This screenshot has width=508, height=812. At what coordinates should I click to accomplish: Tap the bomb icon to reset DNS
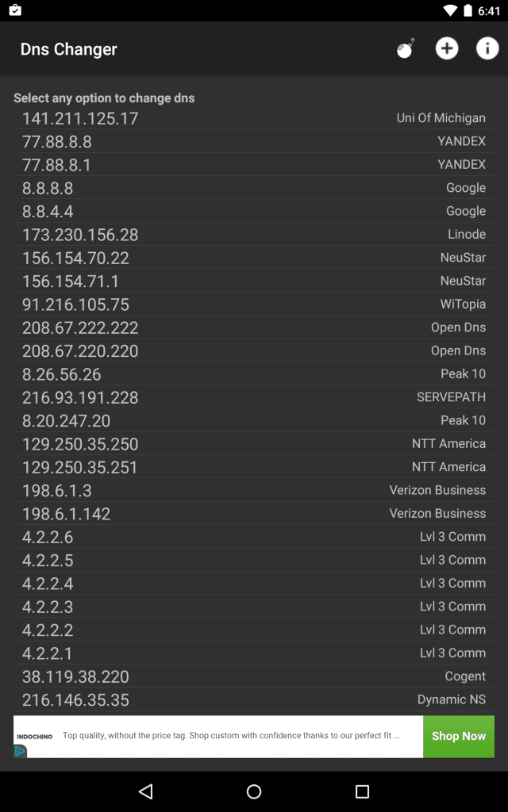click(x=404, y=48)
